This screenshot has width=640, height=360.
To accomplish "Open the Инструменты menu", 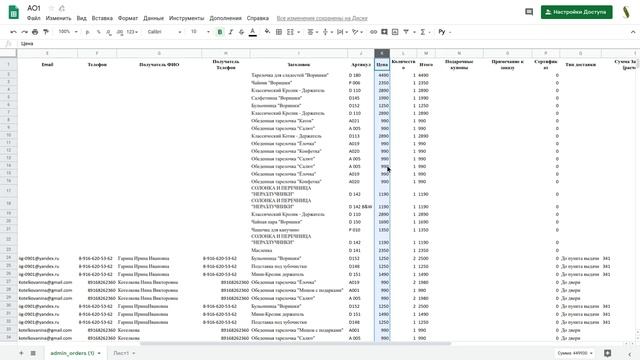I will pos(187,18).
